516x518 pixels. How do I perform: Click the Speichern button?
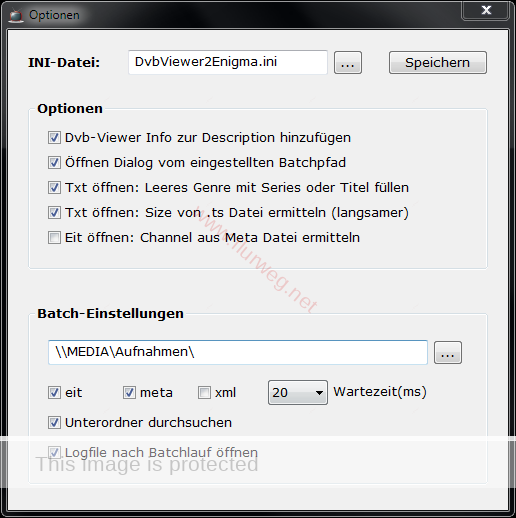tap(438, 63)
